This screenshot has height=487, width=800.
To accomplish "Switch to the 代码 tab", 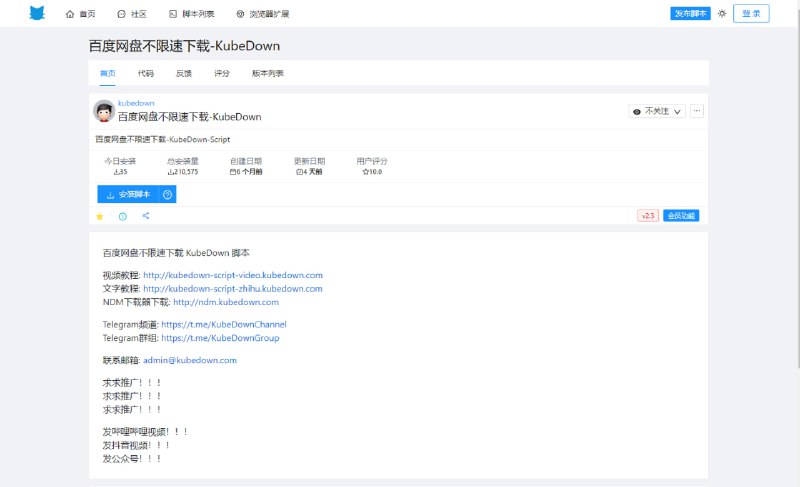I will point(146,73).
